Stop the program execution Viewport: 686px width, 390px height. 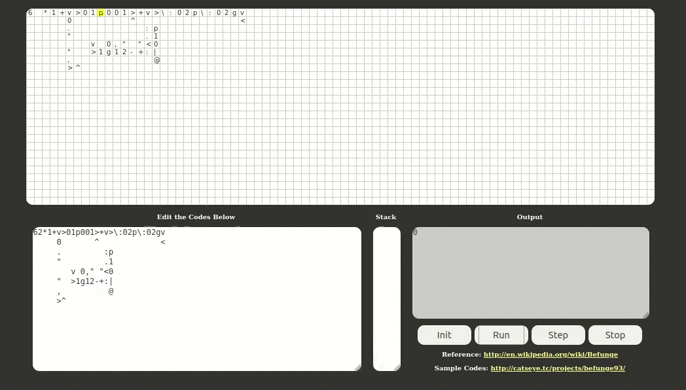click(615, 335)
